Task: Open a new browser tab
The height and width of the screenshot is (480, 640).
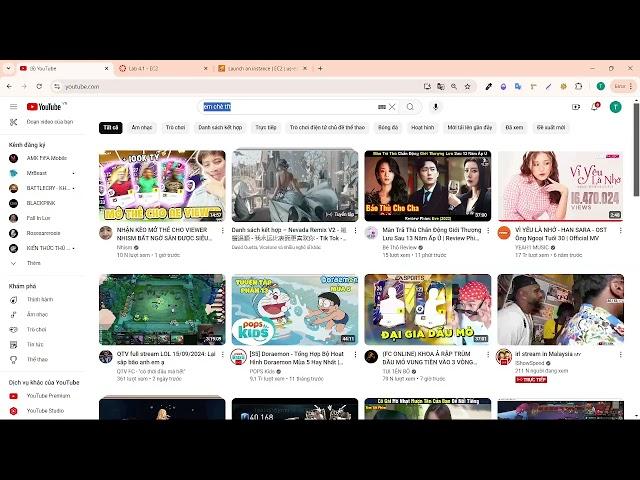Action: pos(320,69)
